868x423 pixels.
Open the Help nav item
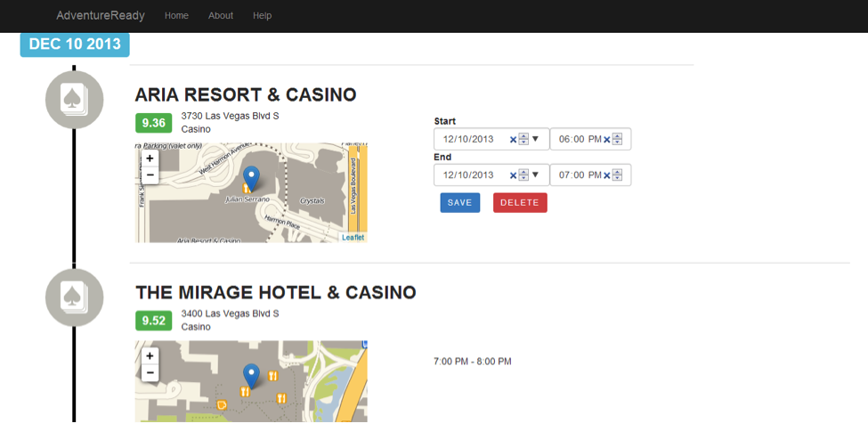[x=262, y=15]
